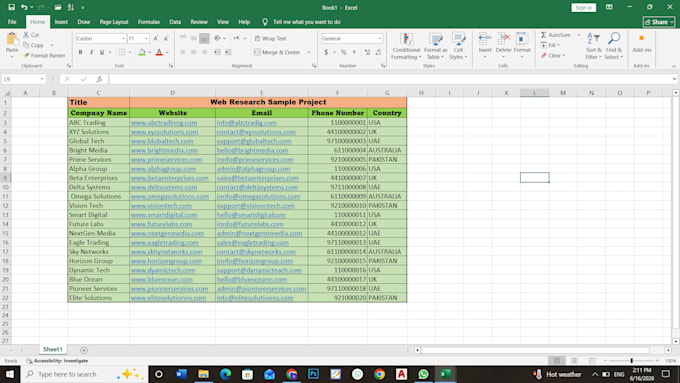Click Merge & Center

[278, 52]
